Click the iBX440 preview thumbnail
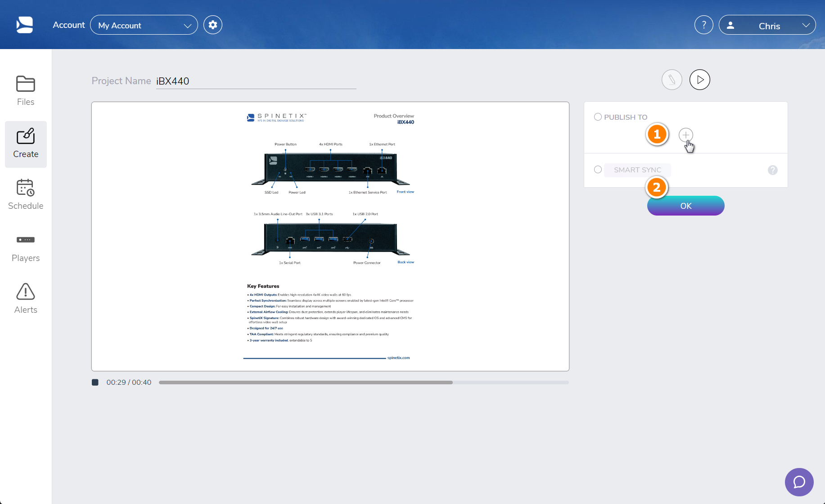 330,236
